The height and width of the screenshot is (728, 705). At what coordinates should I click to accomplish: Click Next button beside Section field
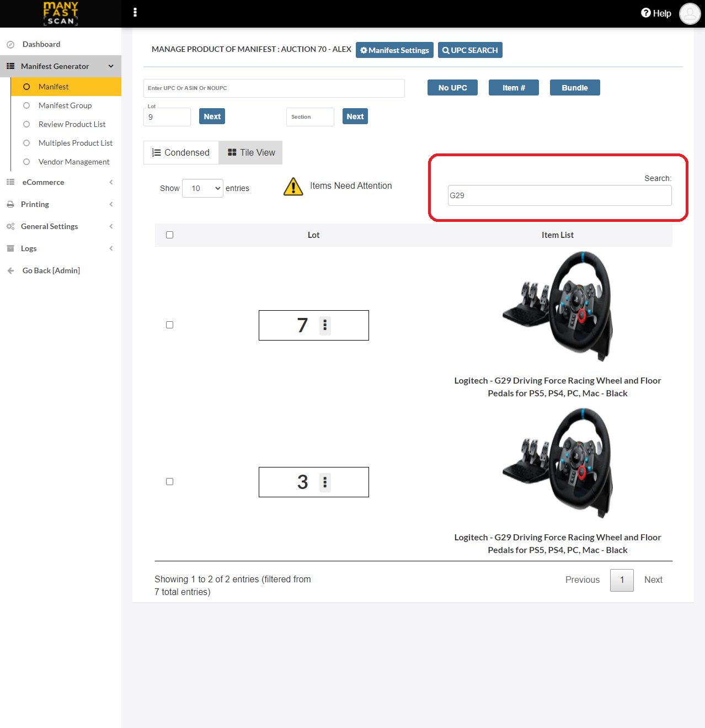355,116
